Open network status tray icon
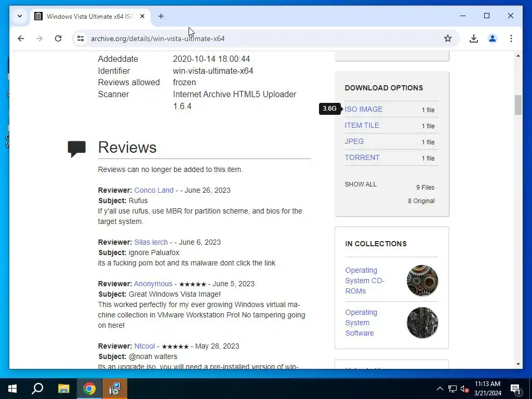The width and height of the screenshot is (532, 399). point(453,389)
